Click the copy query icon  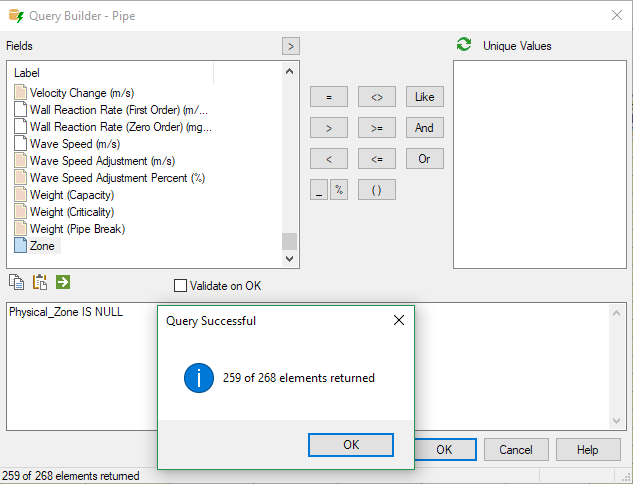[x=17, y=282]
